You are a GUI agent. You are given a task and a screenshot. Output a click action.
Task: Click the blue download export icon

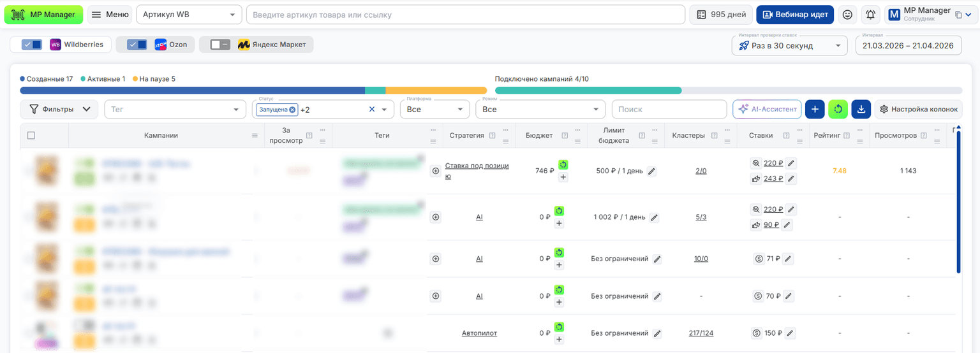[861, 110]
